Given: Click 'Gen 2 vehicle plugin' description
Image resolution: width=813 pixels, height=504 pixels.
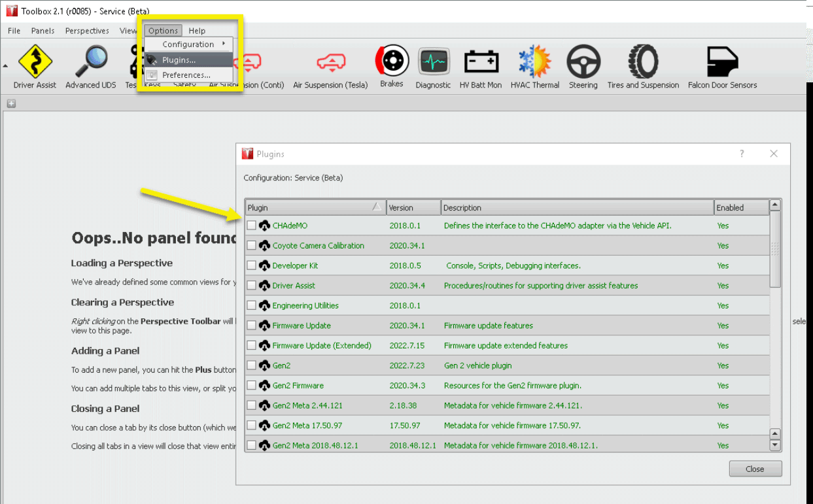Looking at the screenshot, I should pyautogui.click(x=478, y=365).
